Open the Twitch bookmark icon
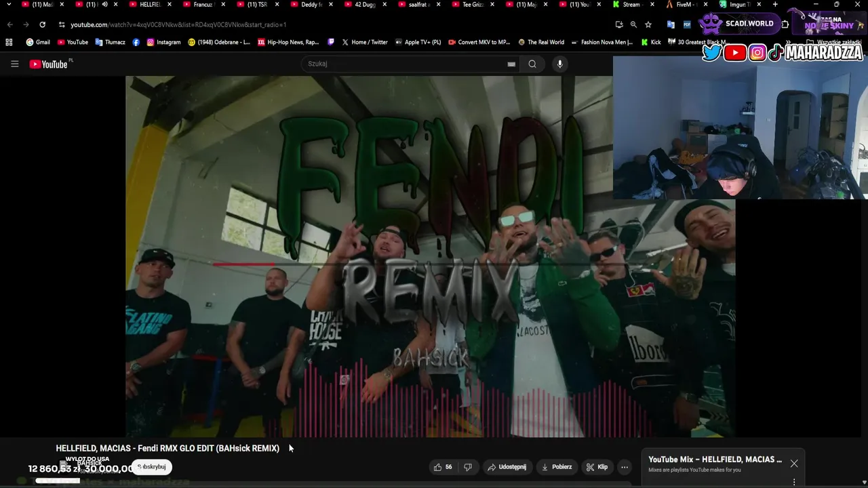868x488 pixels. [x=331, y=42]
